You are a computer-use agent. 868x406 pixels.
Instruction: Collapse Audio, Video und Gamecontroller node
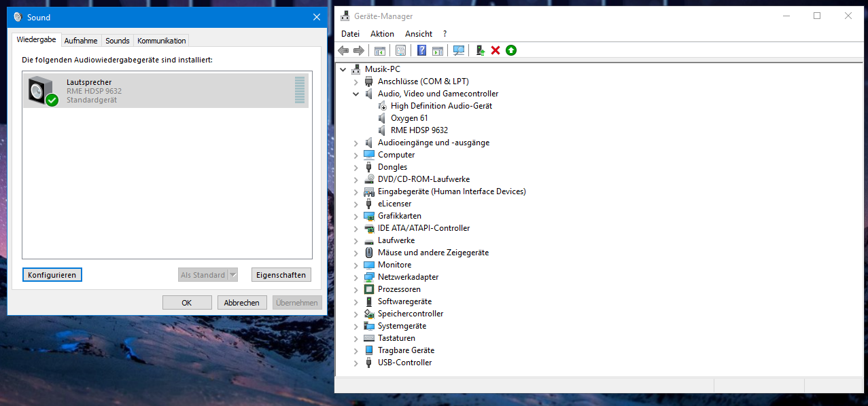click(355, 94)
